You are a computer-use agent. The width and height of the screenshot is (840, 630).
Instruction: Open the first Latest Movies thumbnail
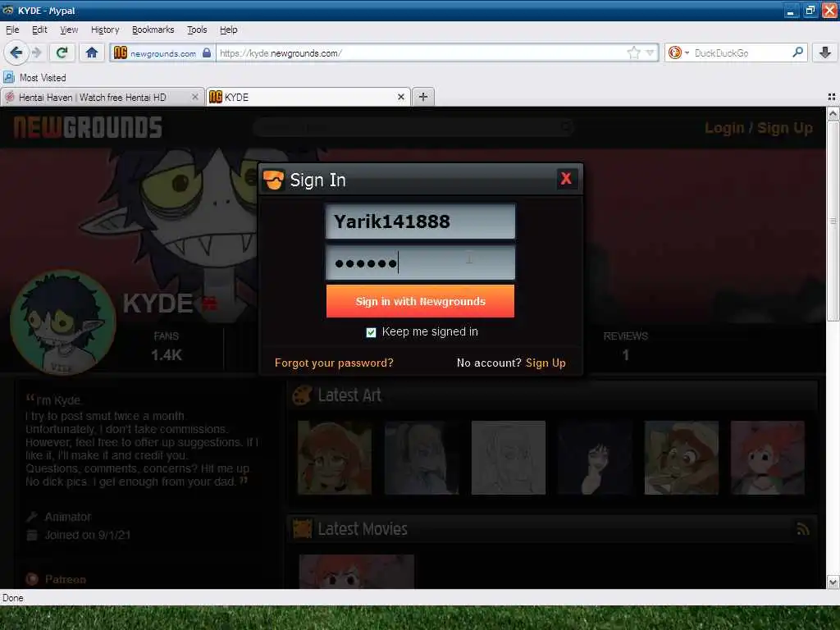[x=357, y=572]
